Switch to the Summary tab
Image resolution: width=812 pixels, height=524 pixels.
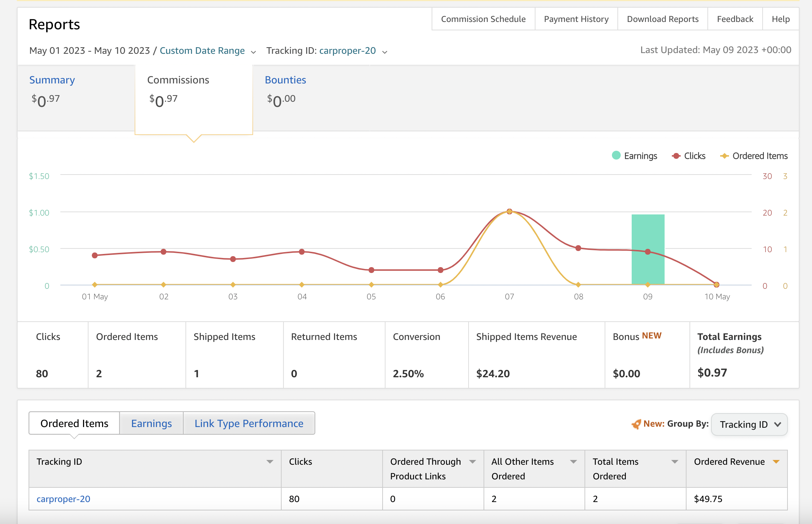click(x=76, y=98)
